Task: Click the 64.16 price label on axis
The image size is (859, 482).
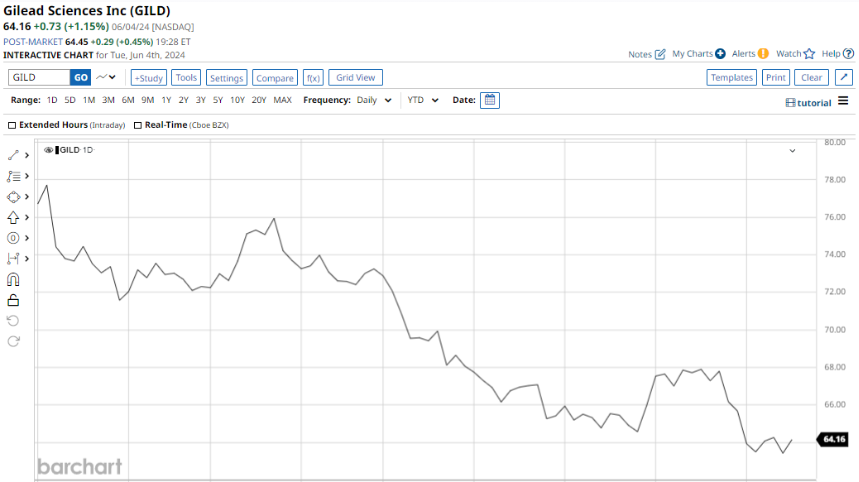Action: pyautogui.click(x=833, y=439)
